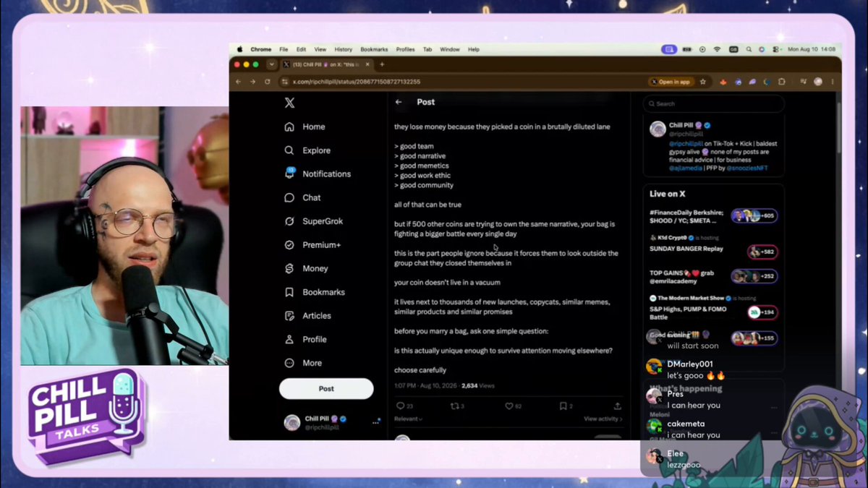Click the white Post button in sidebar

(326, 389)
